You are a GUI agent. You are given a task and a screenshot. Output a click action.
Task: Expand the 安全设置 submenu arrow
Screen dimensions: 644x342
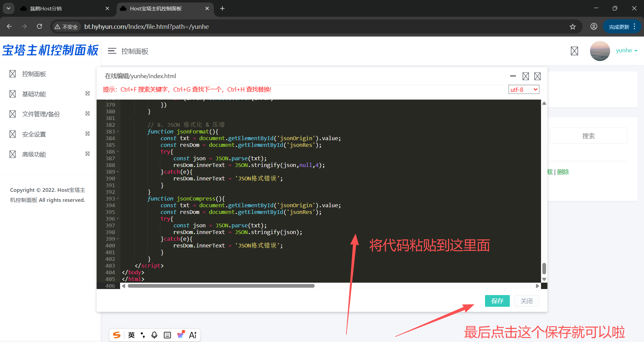(x=88, y=134)
